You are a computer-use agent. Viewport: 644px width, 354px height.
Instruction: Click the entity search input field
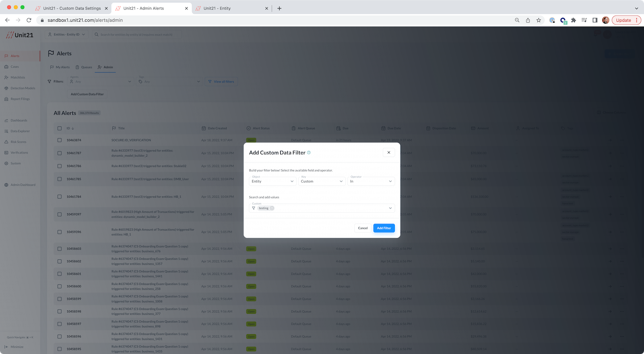pos(137,35)
